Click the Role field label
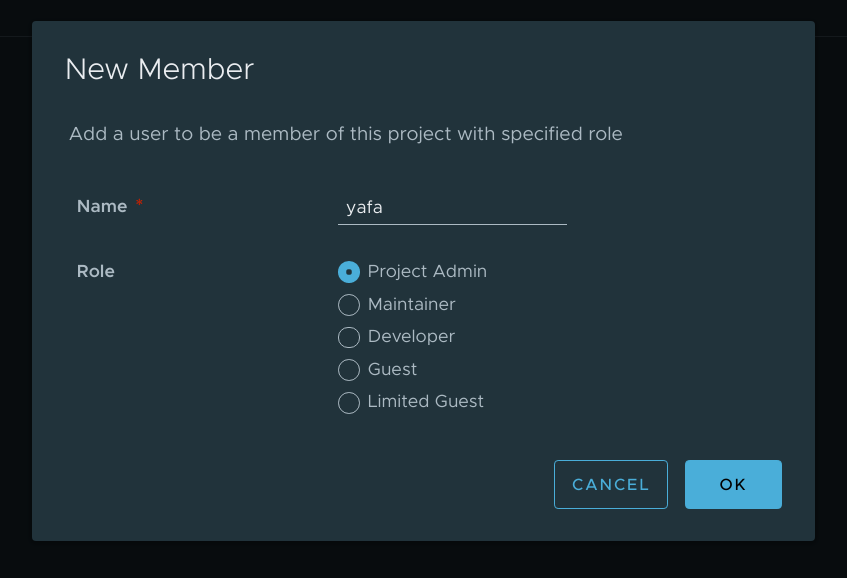 coord(96,271)
